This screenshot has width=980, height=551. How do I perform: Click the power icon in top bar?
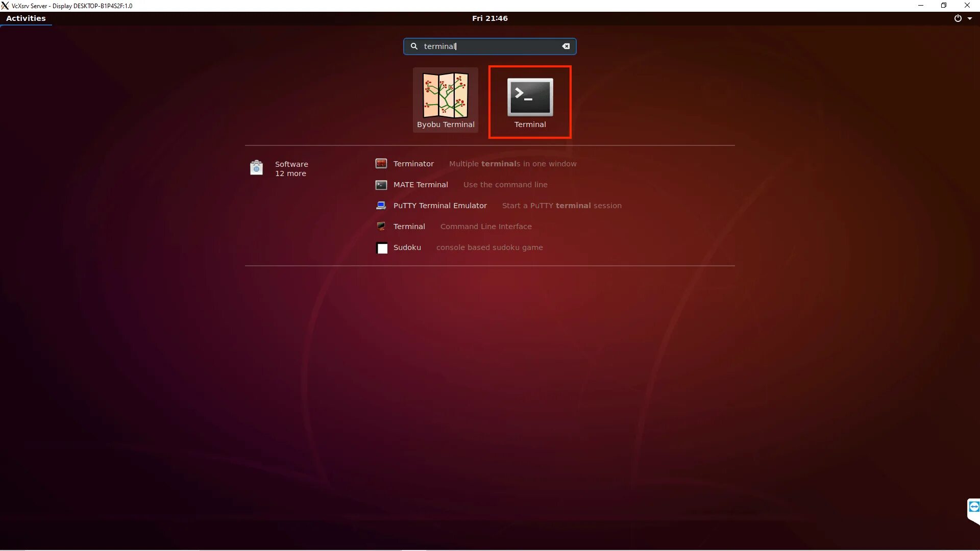pyautogui.click(x=958, y=18)
